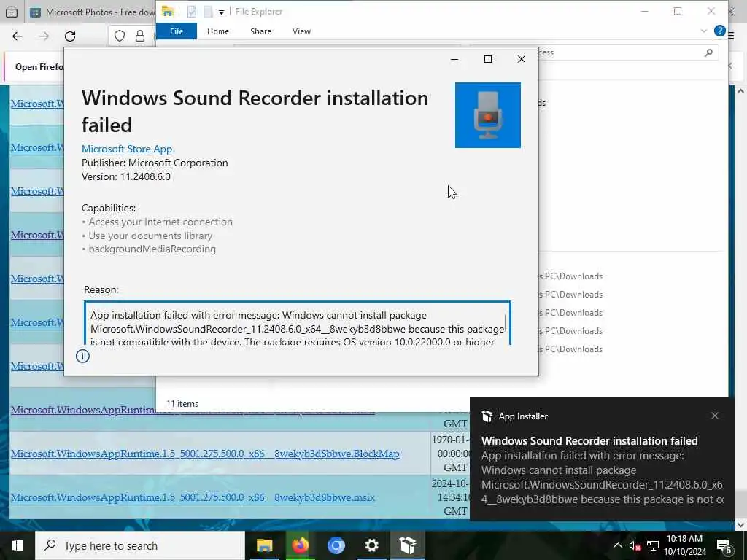
Task: Minimize the App Installer dialog
Action: click(x=454, y=59)
